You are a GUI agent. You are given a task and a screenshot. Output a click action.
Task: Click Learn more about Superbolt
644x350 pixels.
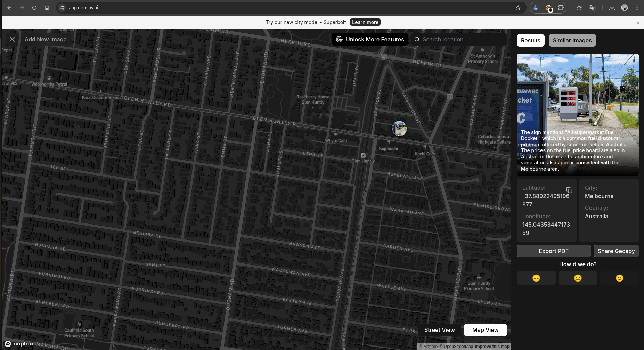[x=365, y=22]
